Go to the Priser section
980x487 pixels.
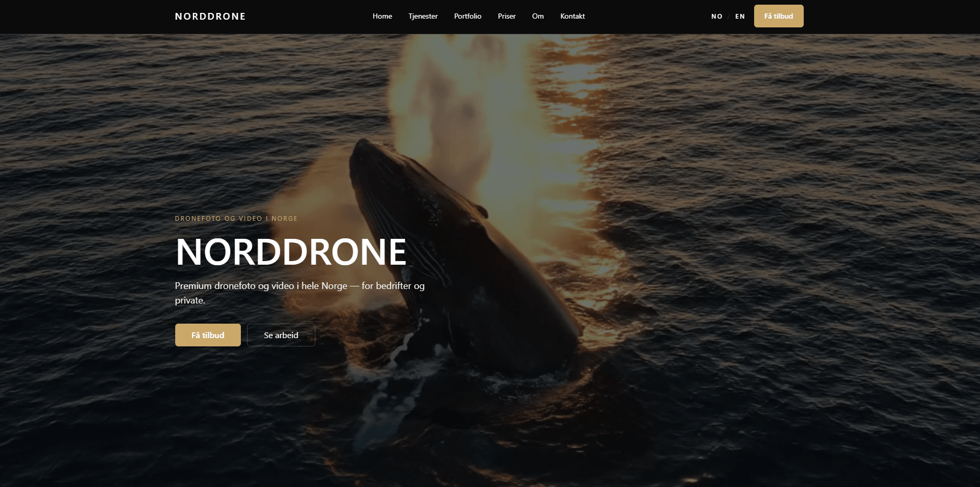[x=507, y=16]
